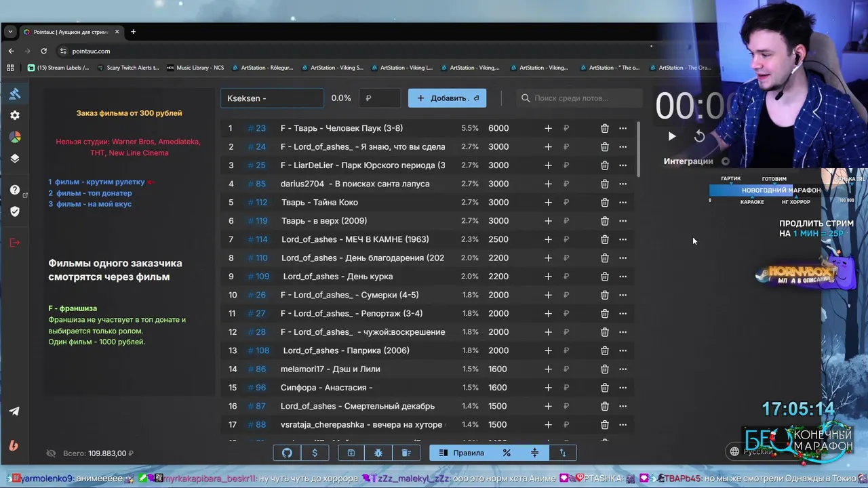Open the layers icon in sidebar
Screen dimensions: 868x488
pos(15,159)
